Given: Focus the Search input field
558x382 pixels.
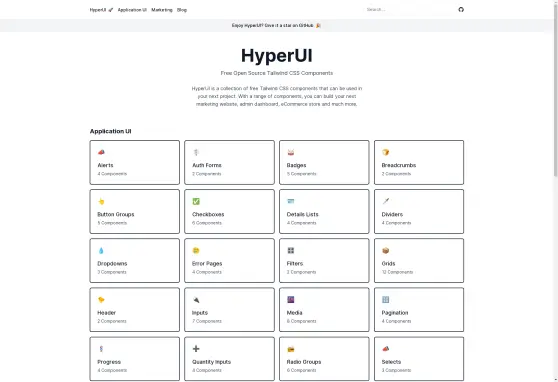Looking at the screenshot, I should click(409, 10).
